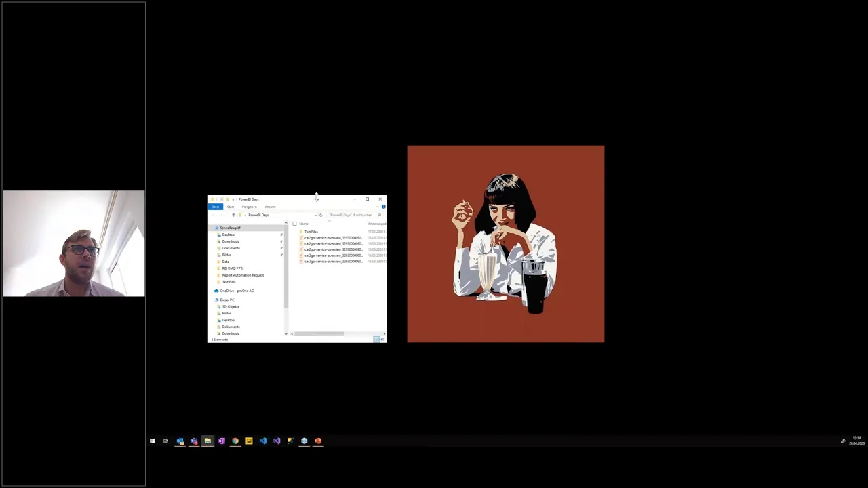Open the Freigeben ribbon tab
This screenshot has width=868, height=488.
tap(250, 207)
